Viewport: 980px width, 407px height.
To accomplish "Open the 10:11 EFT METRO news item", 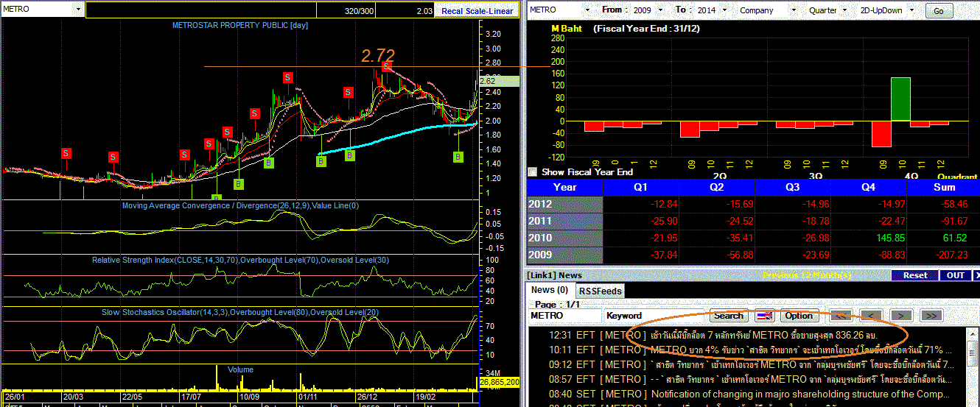I will point(746,350).
